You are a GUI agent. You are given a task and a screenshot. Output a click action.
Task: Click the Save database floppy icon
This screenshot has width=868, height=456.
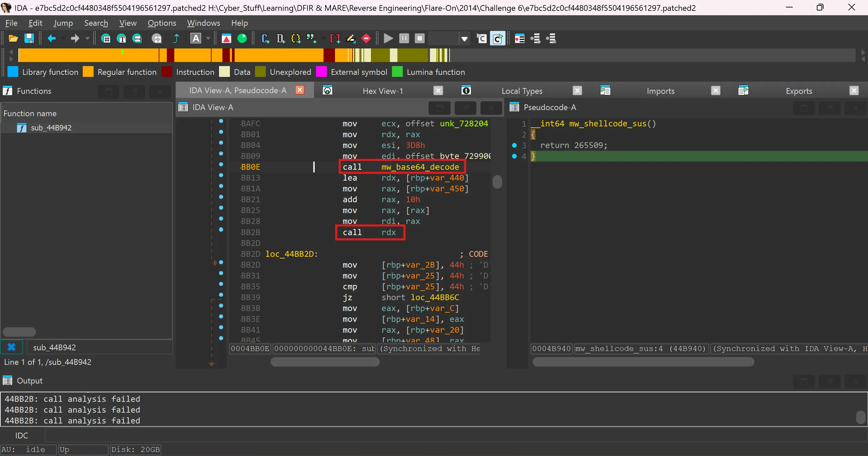[29, 39]
